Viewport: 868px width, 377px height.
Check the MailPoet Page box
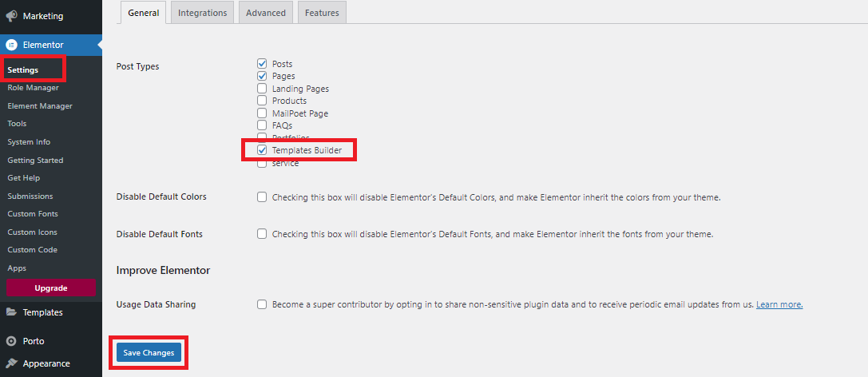(262, 113)
